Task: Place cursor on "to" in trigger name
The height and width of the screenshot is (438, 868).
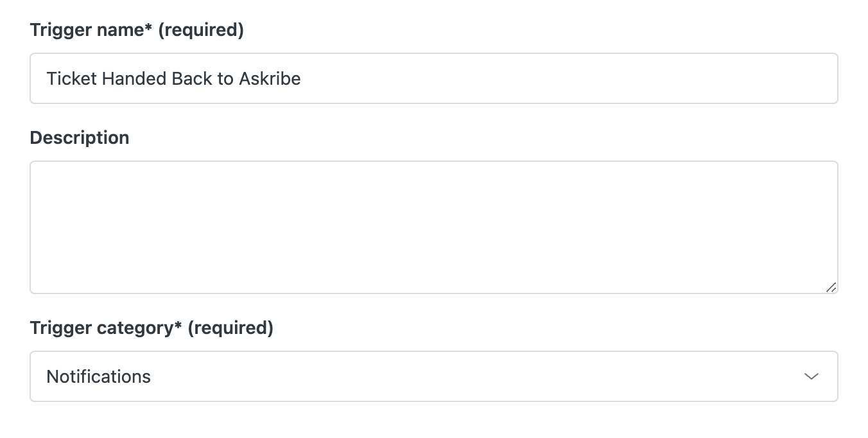Action: (225, 78)
